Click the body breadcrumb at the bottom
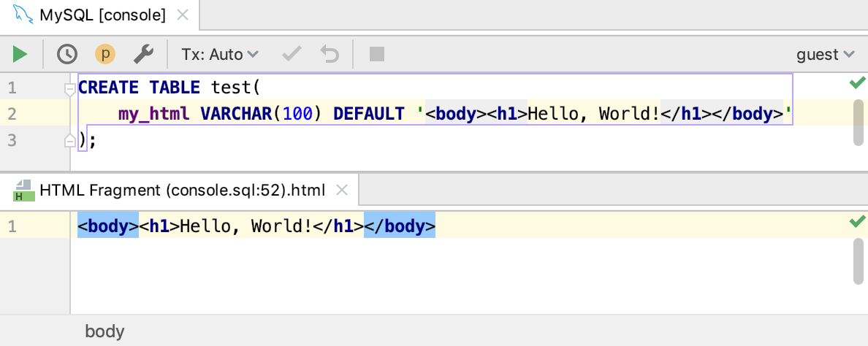 pyautogui.click(x=104, y=331)
